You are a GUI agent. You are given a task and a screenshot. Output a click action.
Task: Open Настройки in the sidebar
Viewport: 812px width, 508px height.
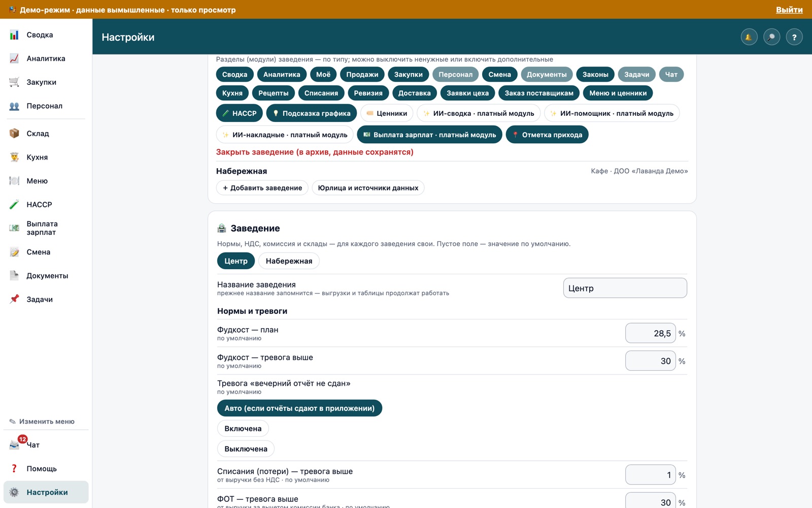point(46,492)
